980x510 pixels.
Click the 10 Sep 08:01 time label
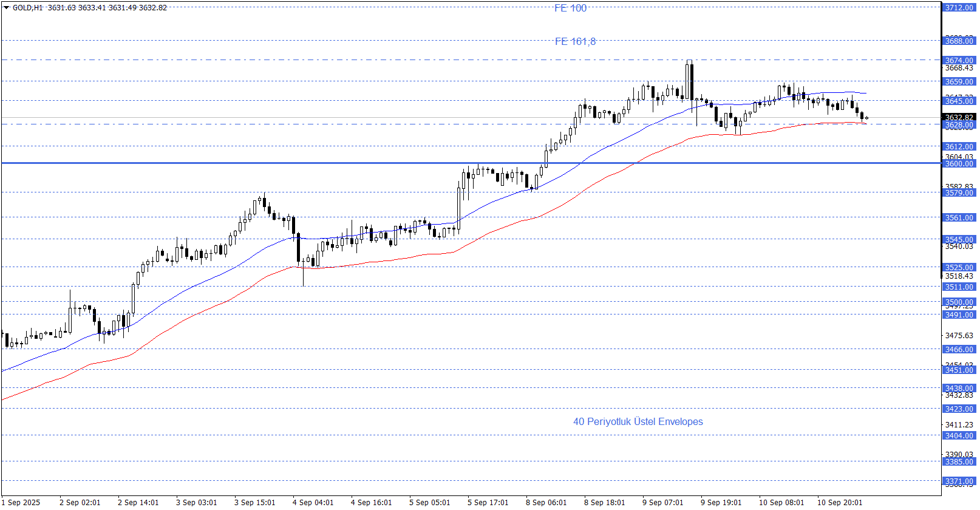coord(781,503)
